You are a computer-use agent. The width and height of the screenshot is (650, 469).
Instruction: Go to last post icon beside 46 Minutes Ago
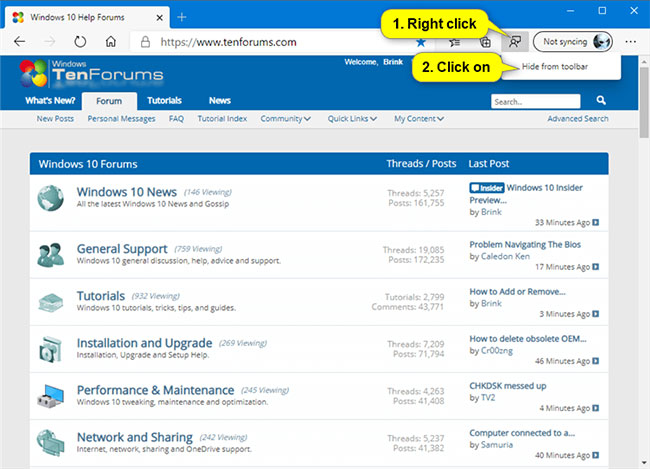coord(596,361)
